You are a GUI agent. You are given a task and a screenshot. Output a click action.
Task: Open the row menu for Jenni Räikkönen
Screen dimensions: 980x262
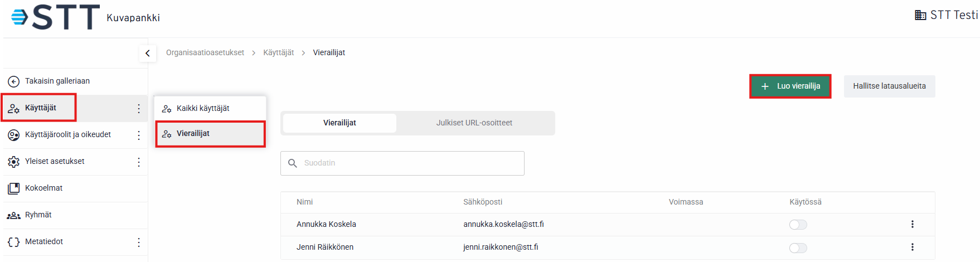point(912,247)
